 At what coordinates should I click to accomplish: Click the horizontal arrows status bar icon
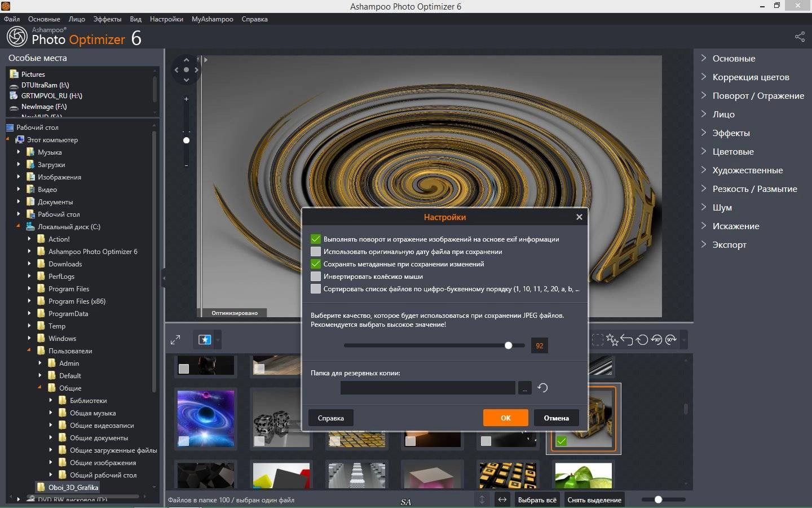click(x=502, y=500)
